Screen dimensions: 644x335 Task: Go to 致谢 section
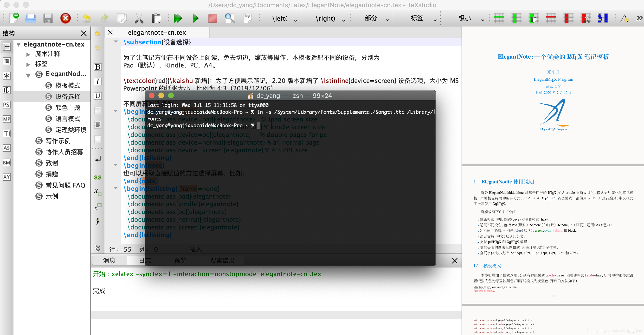(52, 163)
